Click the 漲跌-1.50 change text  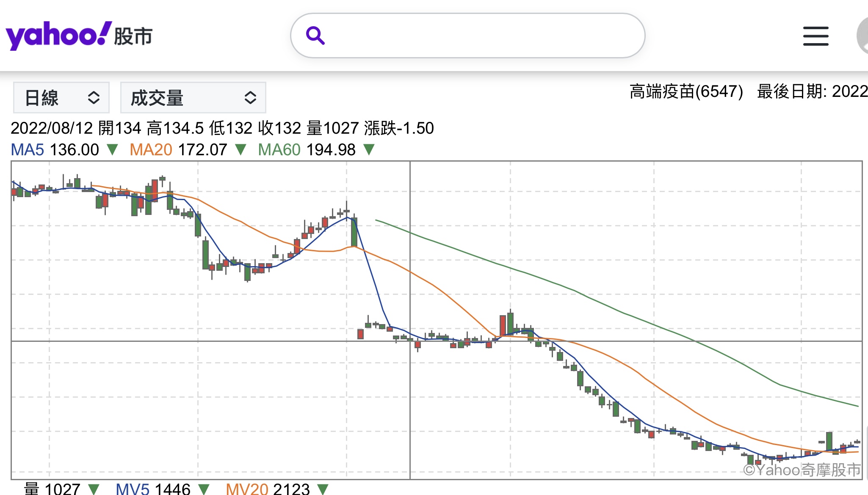point(399,128)
